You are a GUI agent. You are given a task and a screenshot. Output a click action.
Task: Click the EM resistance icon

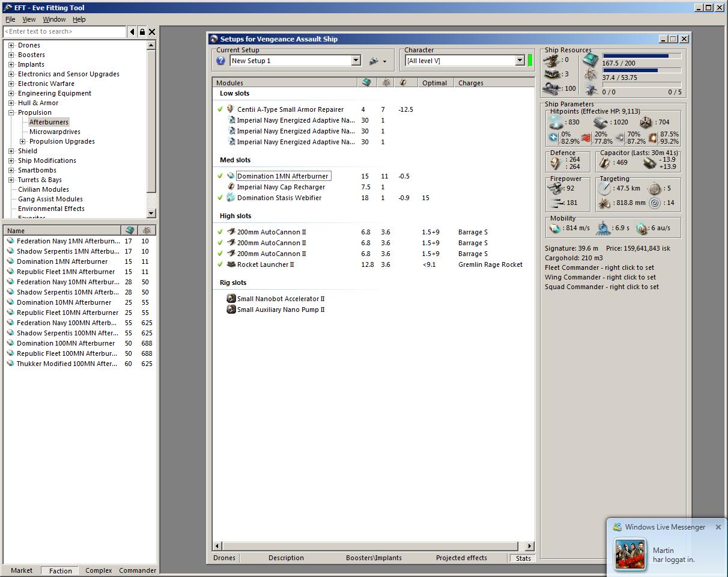coord(553,138)
